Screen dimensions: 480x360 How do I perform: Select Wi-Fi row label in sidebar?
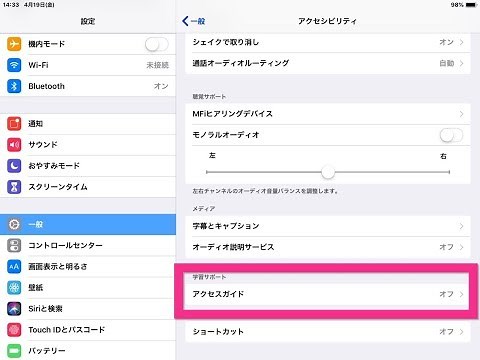point(38,65)
